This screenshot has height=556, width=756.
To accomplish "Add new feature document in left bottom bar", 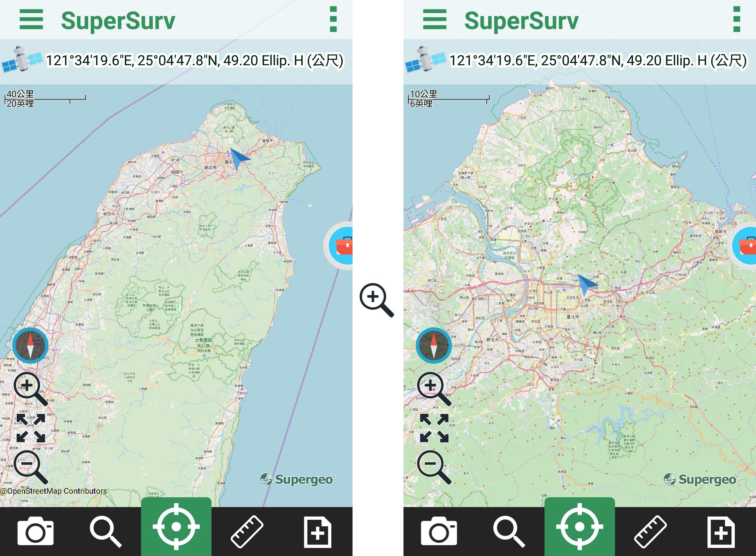I will pos(317,533).
